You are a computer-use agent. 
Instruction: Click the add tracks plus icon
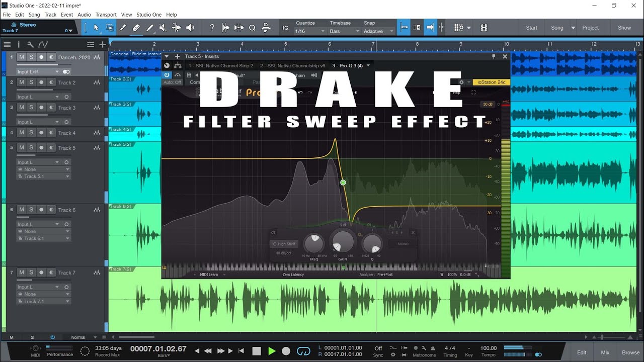tap(102, 45)
